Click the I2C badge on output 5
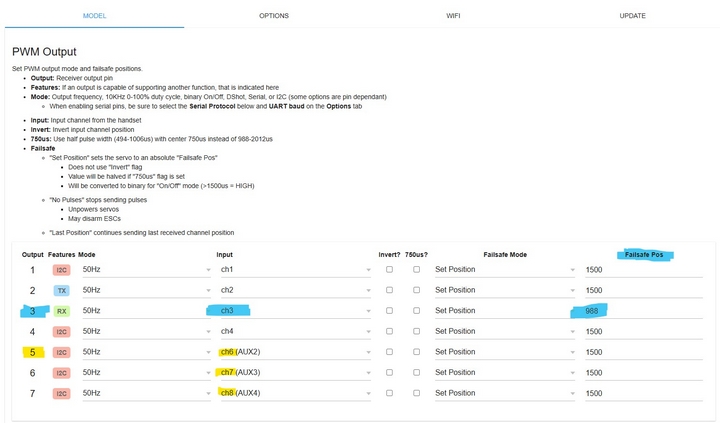This screenshot has height=423, width=720. click(x=61, y=352)
